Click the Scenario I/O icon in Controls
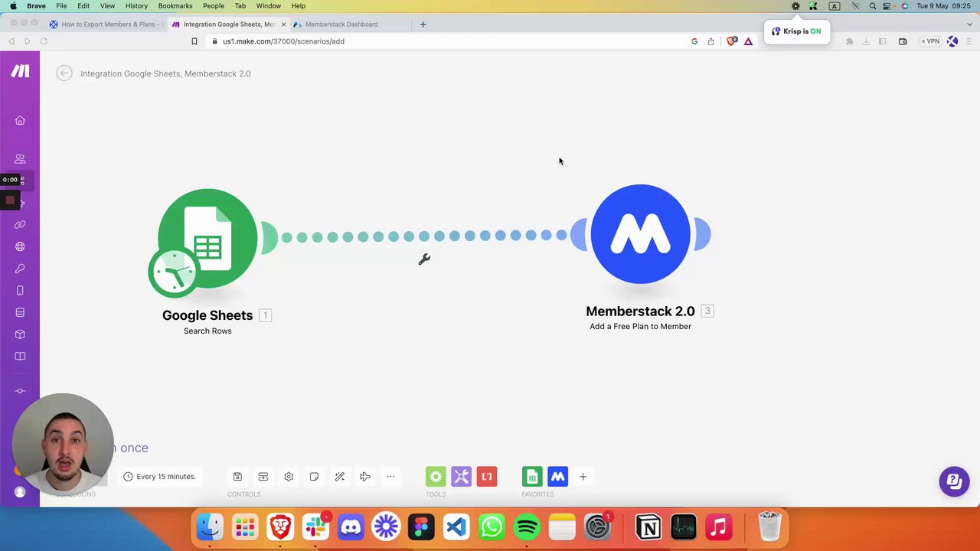980x551 pixels. tap(263, 477)
